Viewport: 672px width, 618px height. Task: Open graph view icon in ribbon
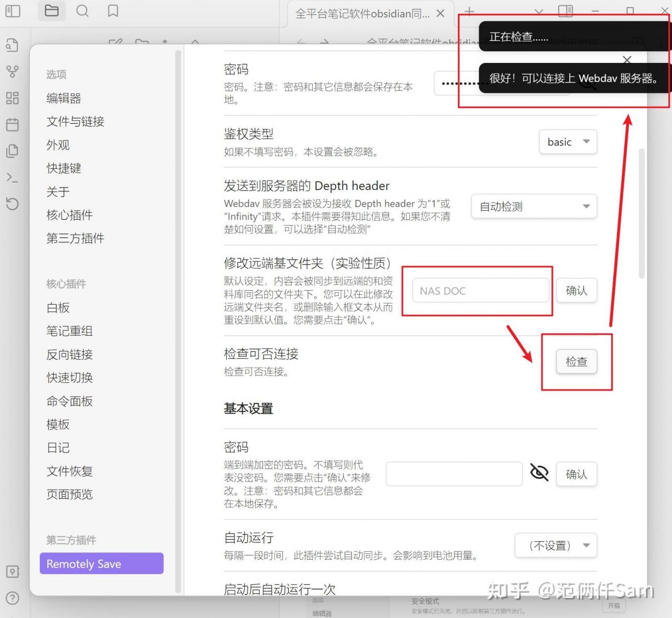coord(12,71)
